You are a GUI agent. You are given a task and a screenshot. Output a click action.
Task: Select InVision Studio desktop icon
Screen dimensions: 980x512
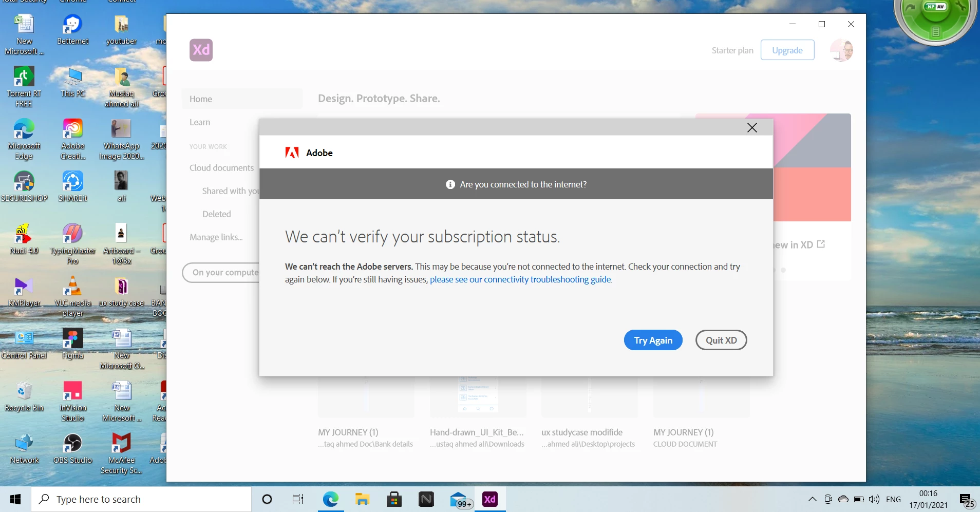tap(72, 401)
